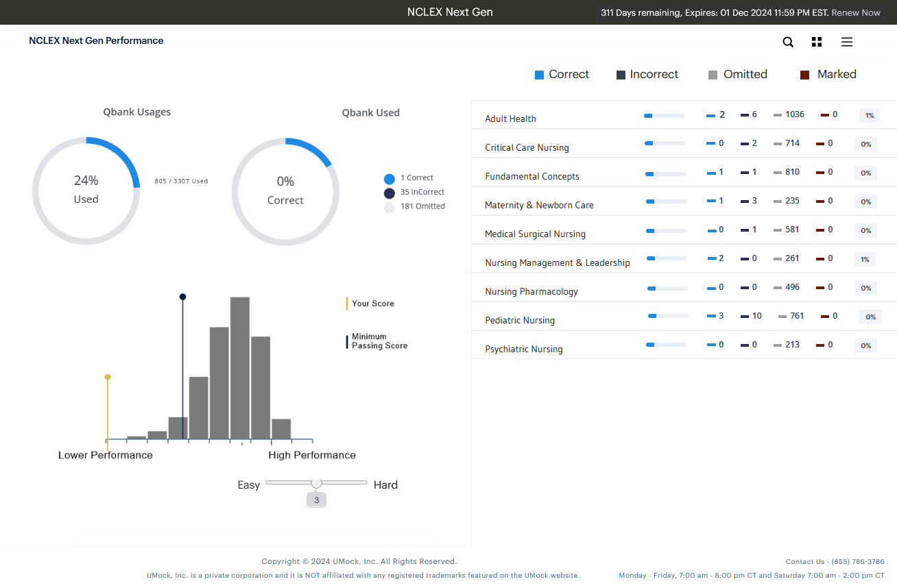Click the dark Incorrect legend square
Image resolution: width=897 pixels, height=588 pixels.
tap(621, 75)
